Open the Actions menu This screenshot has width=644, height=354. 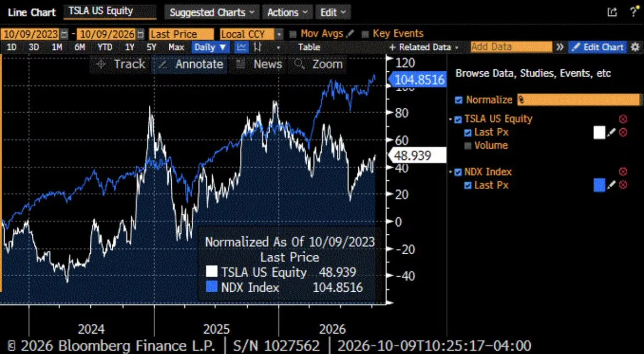(x=287, y=12)
